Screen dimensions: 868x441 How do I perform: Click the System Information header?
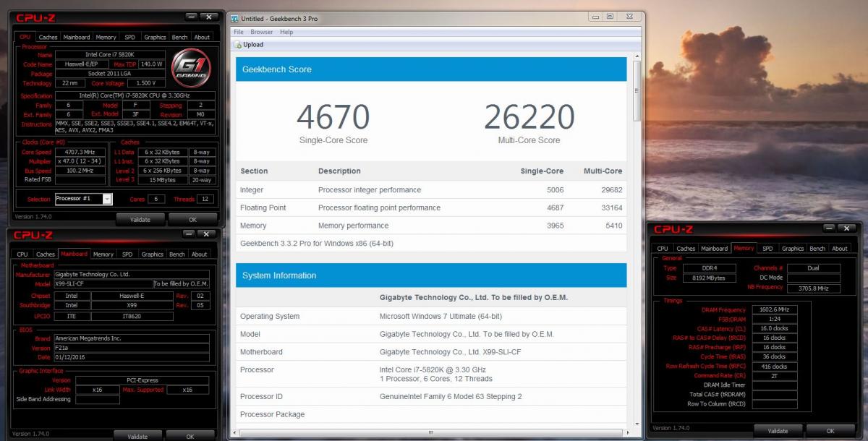[431, 275]
